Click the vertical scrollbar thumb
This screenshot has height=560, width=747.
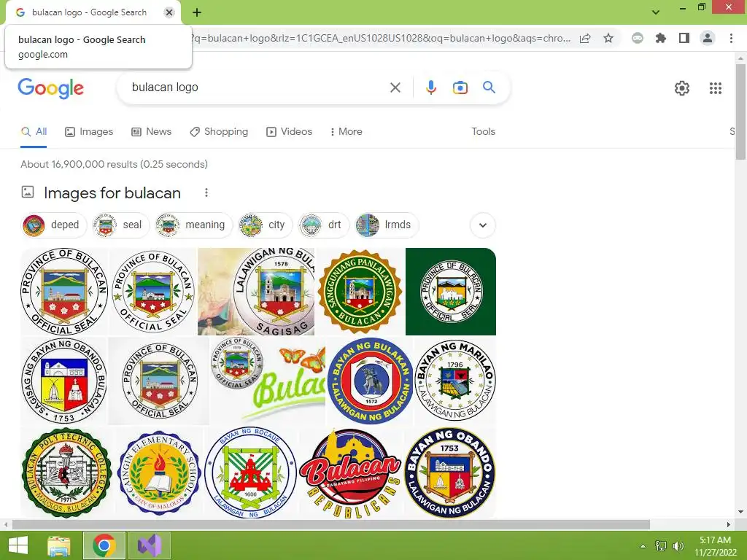click(x=740, y=112)
